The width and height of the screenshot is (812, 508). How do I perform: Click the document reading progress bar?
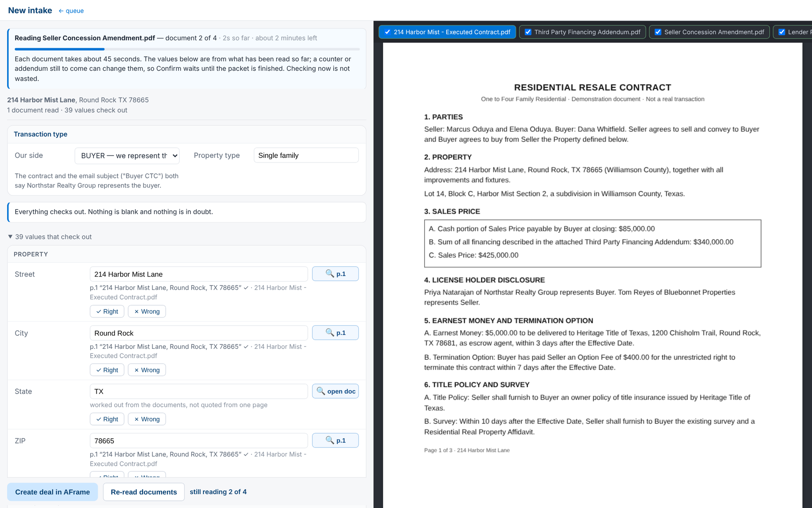(187, 49)
